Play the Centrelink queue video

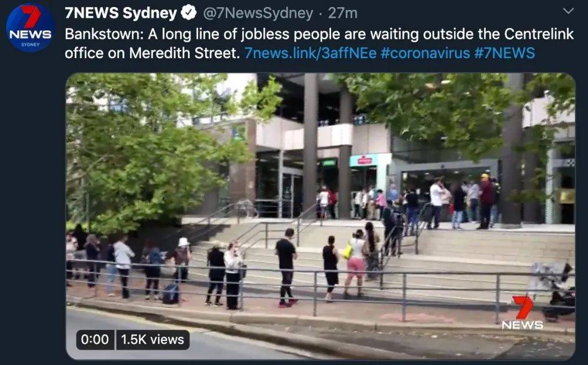click(x=320, y=216)
